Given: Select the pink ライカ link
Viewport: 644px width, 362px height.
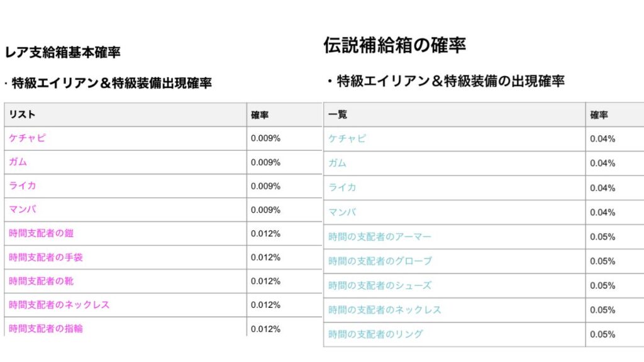Looking at the screenshot, I should (23, 185).
